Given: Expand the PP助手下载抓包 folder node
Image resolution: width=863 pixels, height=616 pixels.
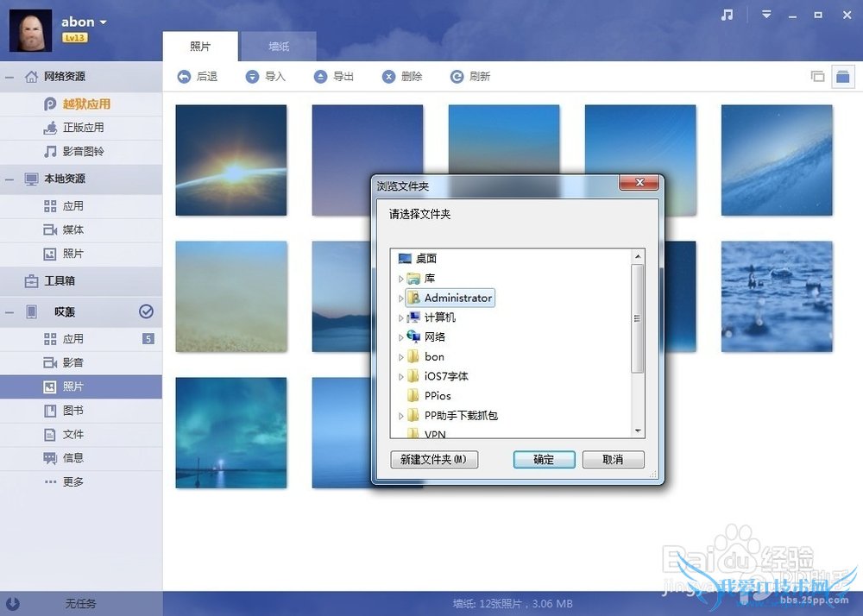Looking at the screenshot, I should tap(400, 417).
